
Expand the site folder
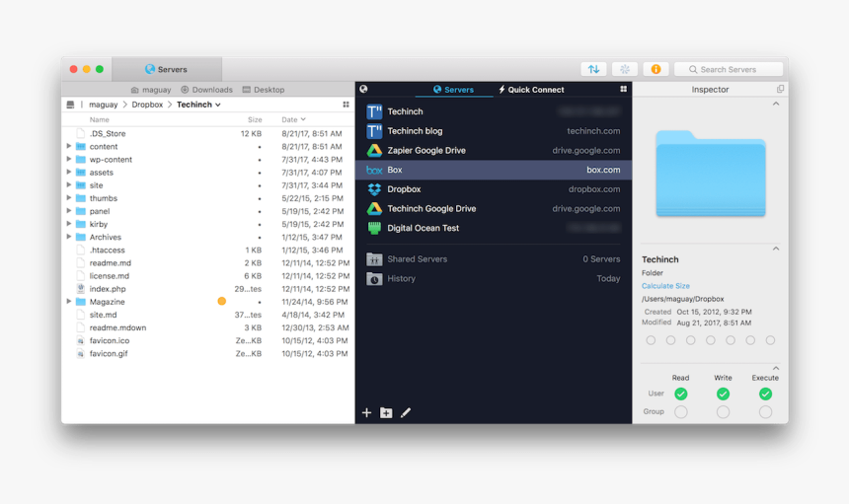coord(69,185)
